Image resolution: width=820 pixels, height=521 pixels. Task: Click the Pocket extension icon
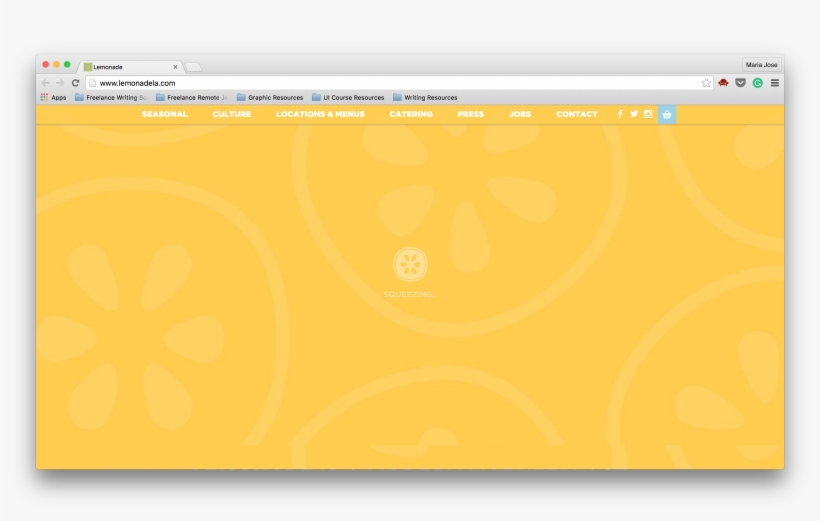pyautogui.click(x=740, y=83)
